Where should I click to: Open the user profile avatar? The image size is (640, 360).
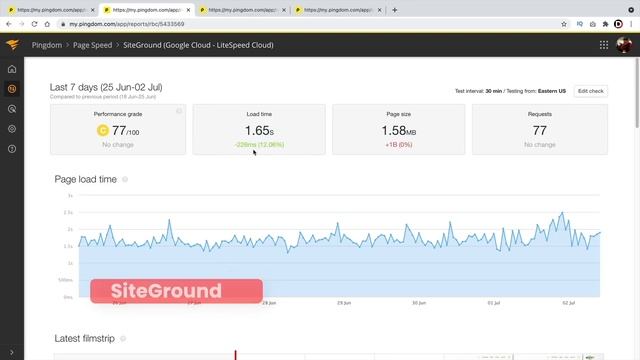[624, 45]
